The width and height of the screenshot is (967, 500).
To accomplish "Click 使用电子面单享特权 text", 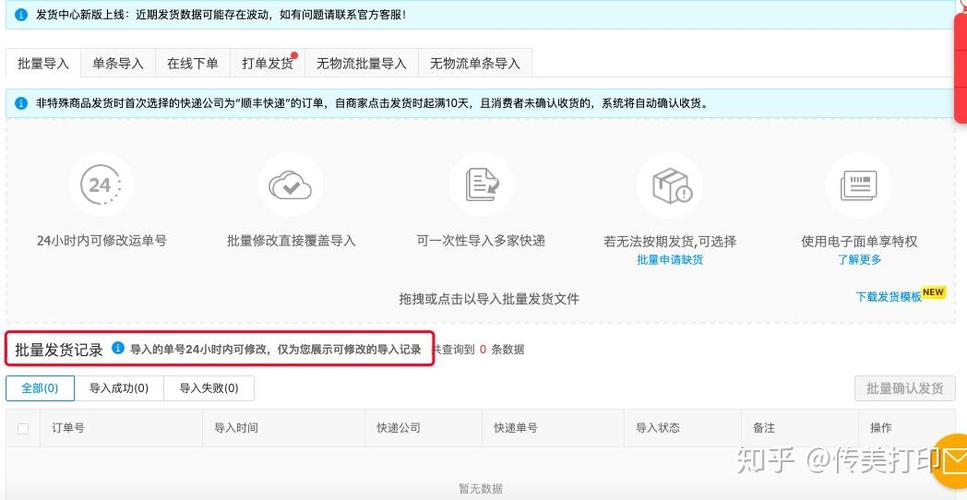I will 859,242.
